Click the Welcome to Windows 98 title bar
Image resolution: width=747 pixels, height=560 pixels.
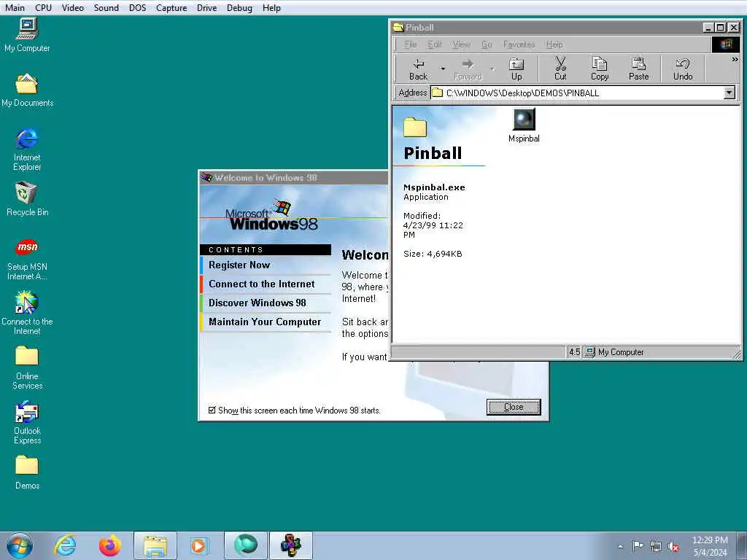[294, 178]
